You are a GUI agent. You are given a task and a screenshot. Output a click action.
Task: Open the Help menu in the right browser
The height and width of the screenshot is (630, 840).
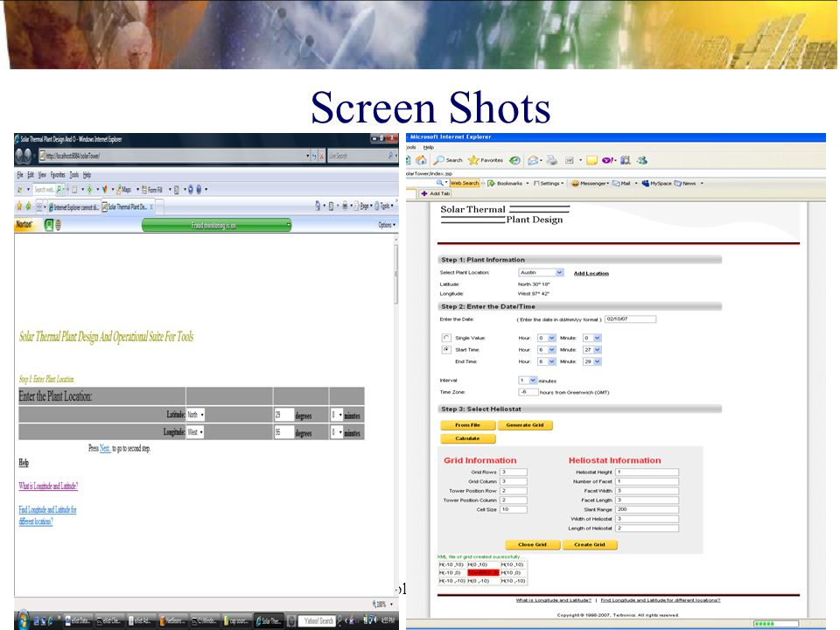[x=429, y=147]
